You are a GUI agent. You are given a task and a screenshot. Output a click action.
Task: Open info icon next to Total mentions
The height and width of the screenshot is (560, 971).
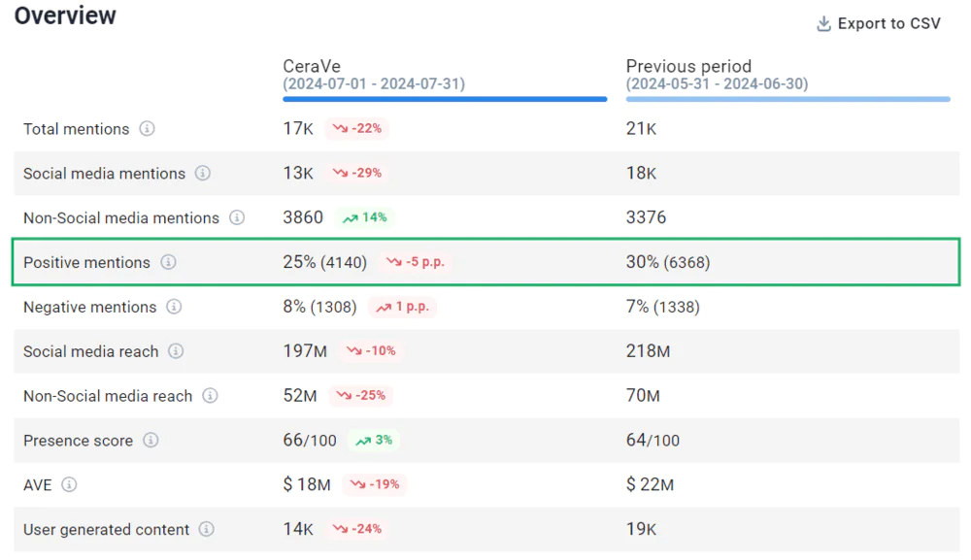coord(147,129)
